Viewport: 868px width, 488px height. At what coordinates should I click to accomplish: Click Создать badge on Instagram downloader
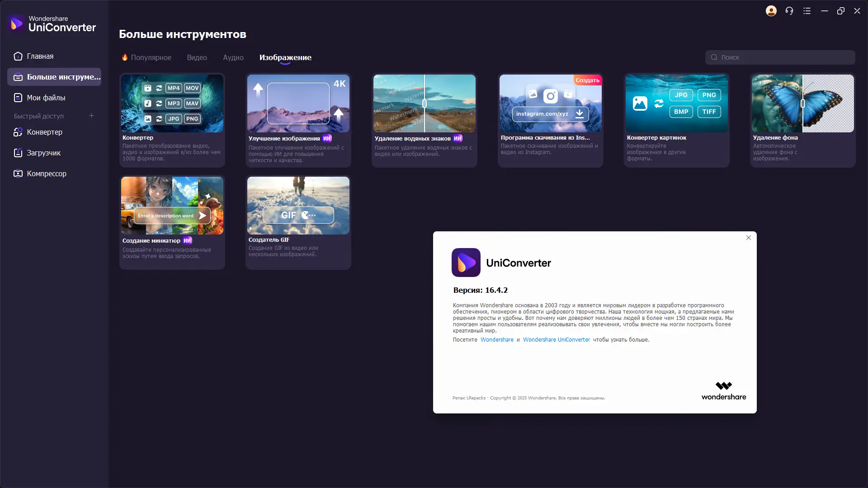pyautogui.click(x=587, y=80)
